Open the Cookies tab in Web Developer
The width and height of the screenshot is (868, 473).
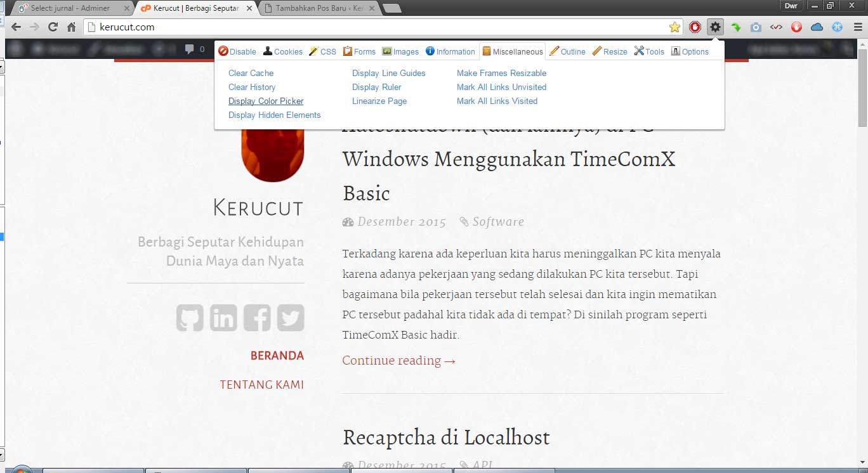pos(282,51)
